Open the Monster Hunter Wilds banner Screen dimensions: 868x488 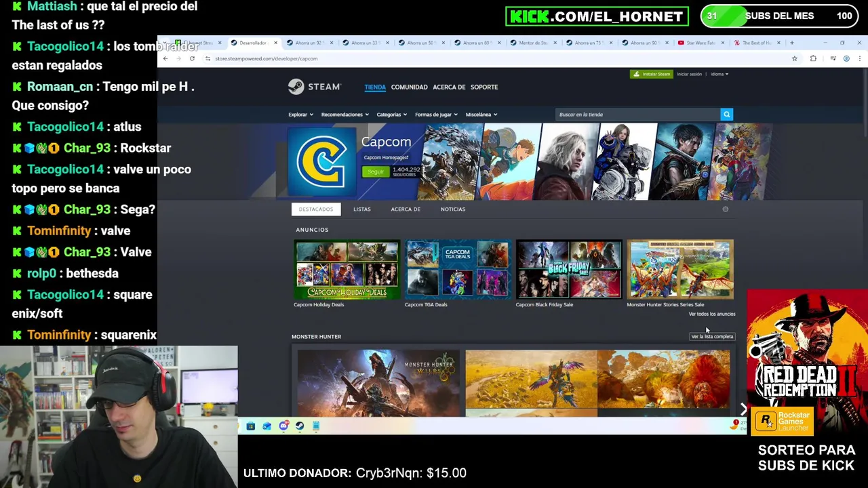click(x=378, y=383)
